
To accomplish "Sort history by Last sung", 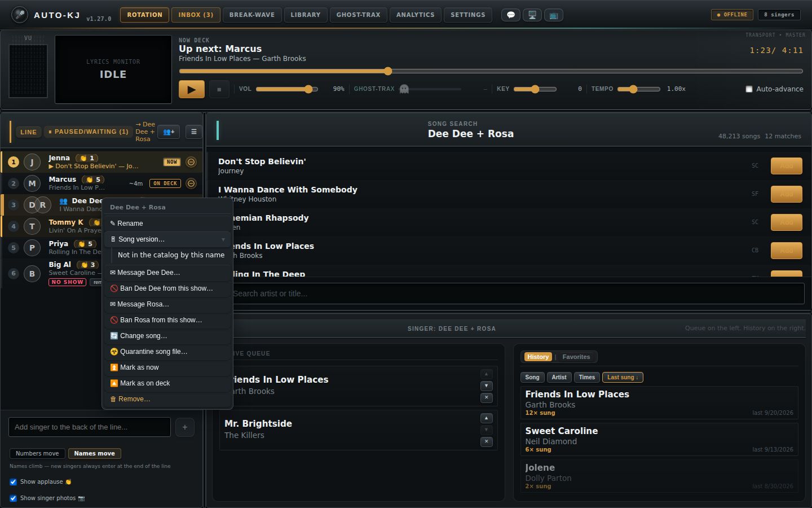I will (x=623, y=378).
